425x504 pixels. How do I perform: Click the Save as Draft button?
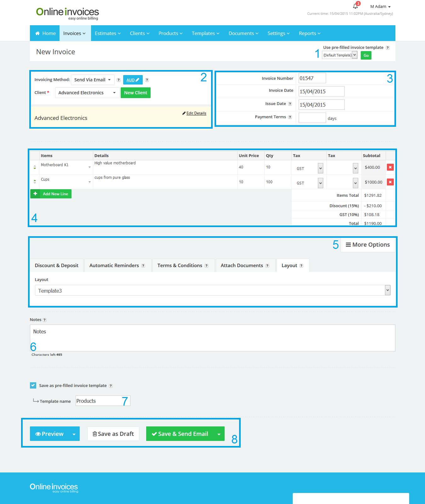pos(113,434)
